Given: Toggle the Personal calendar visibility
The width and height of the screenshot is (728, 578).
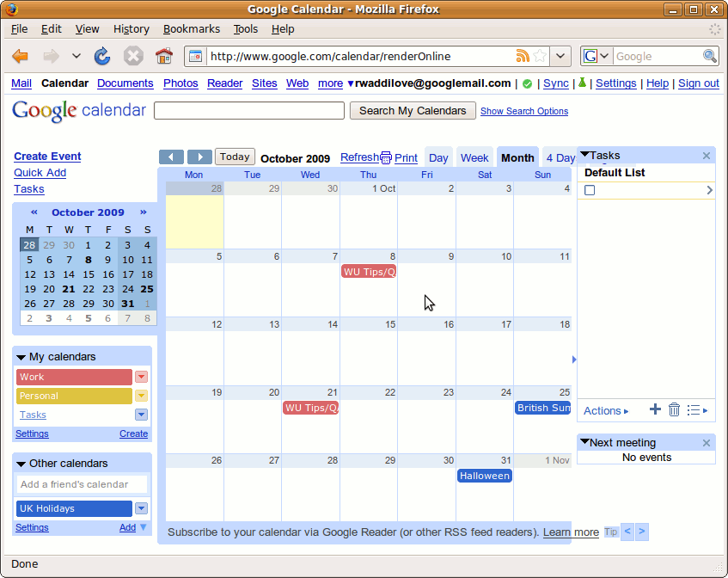Looking at the screenshot, I should (x=74, y=396).
